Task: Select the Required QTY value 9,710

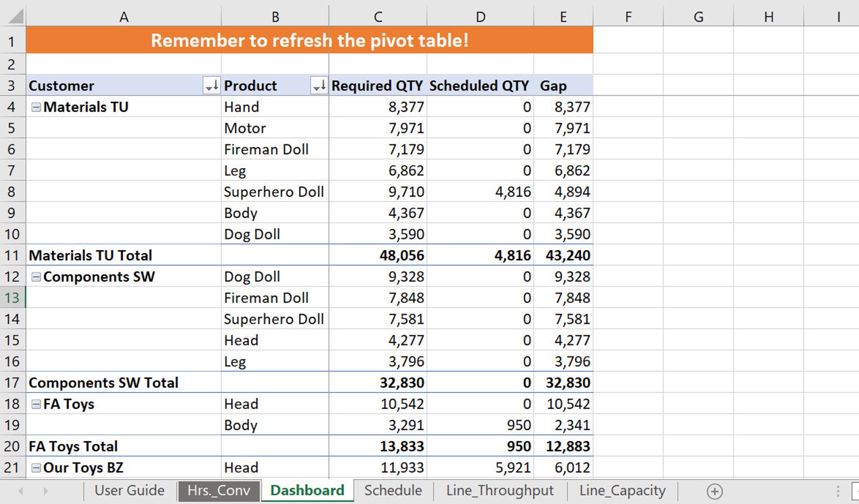Action: [x=378, y=192]
